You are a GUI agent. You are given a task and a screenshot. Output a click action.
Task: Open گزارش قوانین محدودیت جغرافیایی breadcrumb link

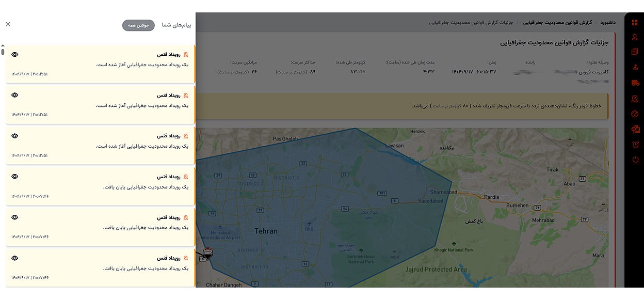[x=557, y=23]
